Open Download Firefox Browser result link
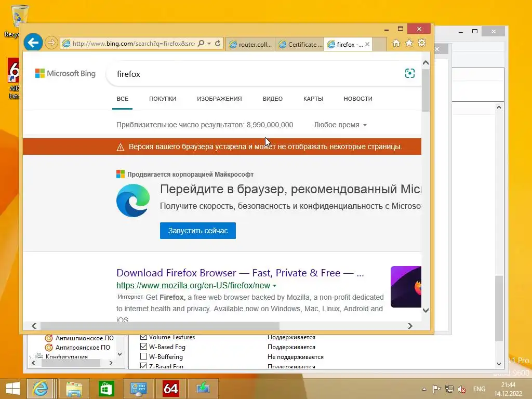The height and width of the screenshot is (399, 532). [x=240, y=273]
